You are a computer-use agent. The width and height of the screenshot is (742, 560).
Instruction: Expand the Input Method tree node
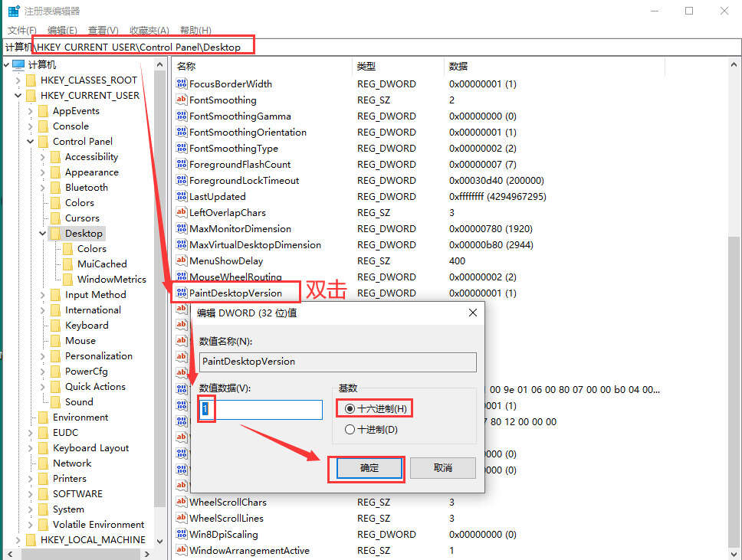click(x=43, y=295)
